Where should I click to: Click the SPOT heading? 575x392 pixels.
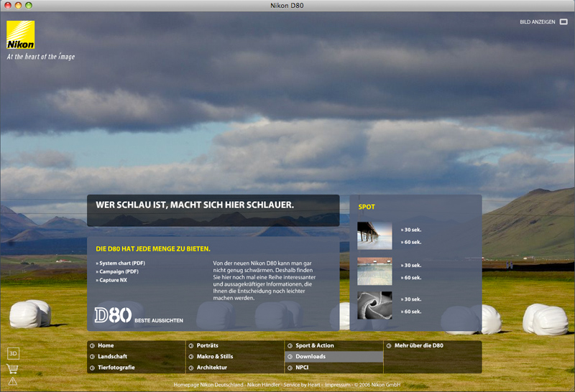(367, 207)
